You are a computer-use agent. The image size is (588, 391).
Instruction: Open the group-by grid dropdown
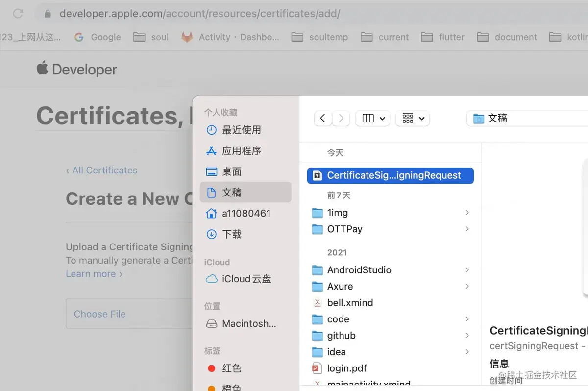(413, 118)
